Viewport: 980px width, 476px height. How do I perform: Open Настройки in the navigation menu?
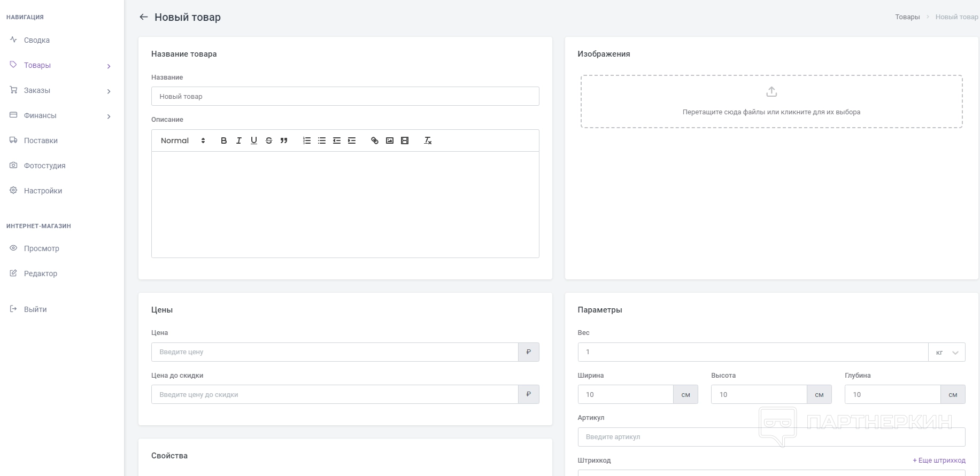(43, 191)
